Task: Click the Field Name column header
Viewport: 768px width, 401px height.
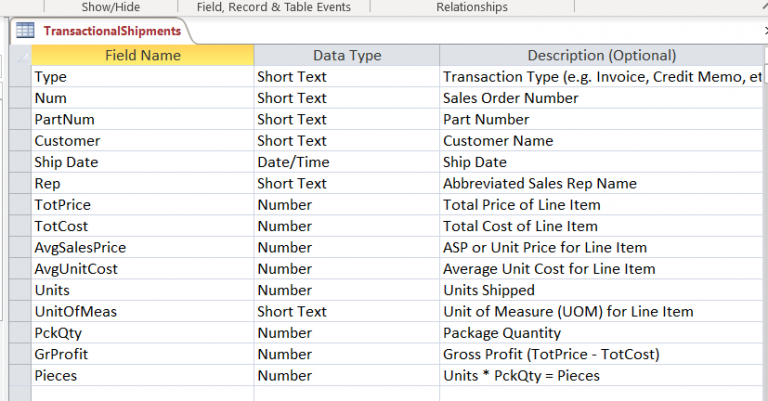Action: pos(142,55)
